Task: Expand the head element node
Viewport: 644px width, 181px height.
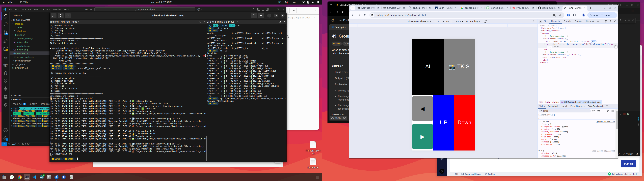Action: [x=541, y=31]
